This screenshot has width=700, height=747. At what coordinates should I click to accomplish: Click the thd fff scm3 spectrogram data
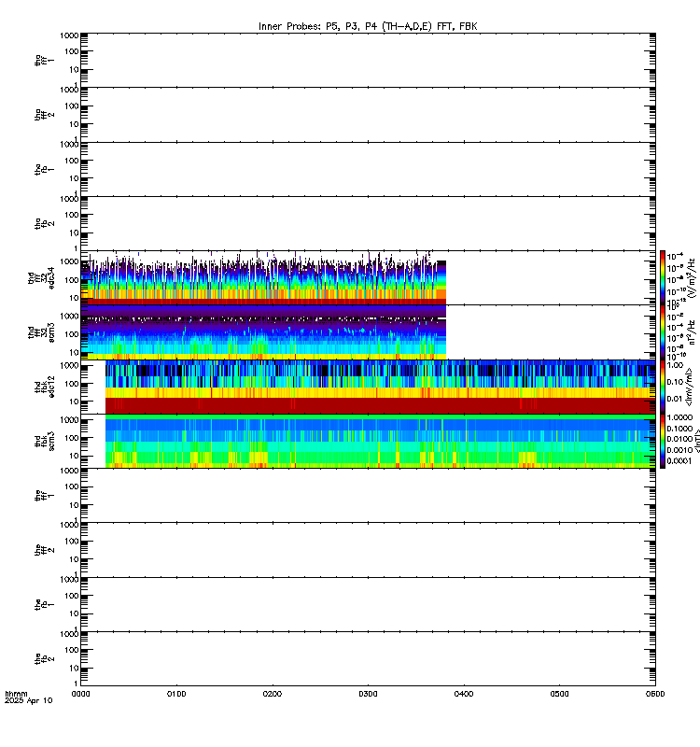(263, 332)
